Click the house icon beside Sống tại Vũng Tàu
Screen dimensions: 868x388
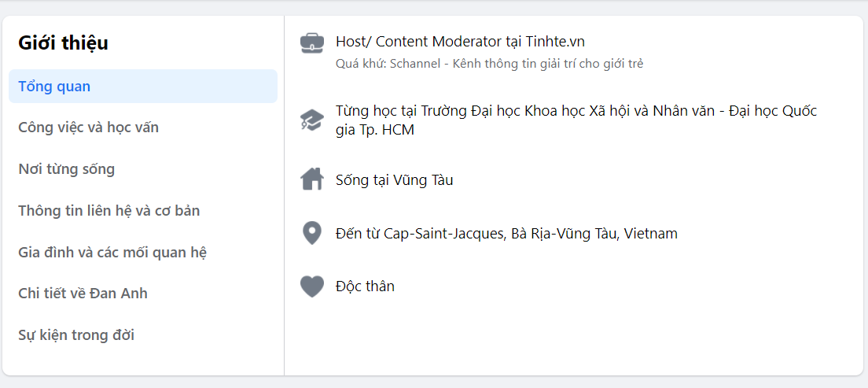(312, 180)
